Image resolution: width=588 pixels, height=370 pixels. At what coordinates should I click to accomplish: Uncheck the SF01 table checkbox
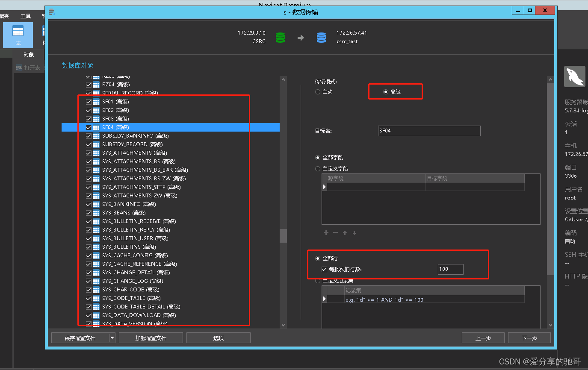coord(89,102)
